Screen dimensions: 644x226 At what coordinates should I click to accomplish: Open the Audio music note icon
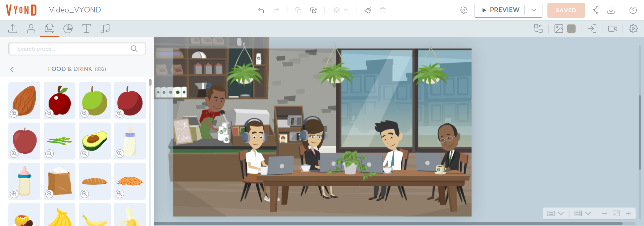105,29
